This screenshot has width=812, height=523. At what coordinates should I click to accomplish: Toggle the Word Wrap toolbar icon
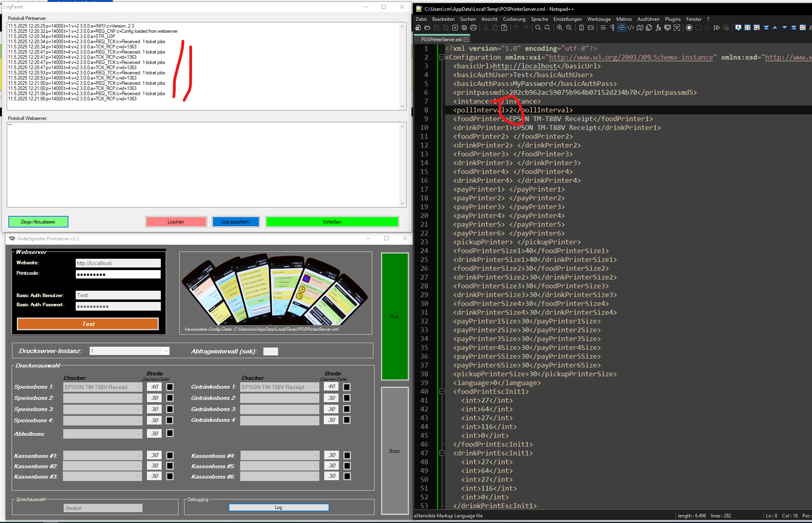coord(603,28)
